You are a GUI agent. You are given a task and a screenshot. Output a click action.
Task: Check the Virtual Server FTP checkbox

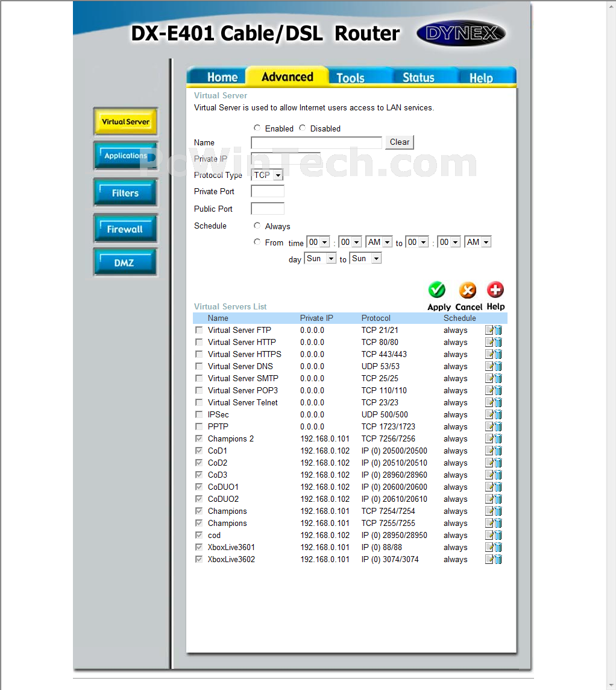(199, 330)
